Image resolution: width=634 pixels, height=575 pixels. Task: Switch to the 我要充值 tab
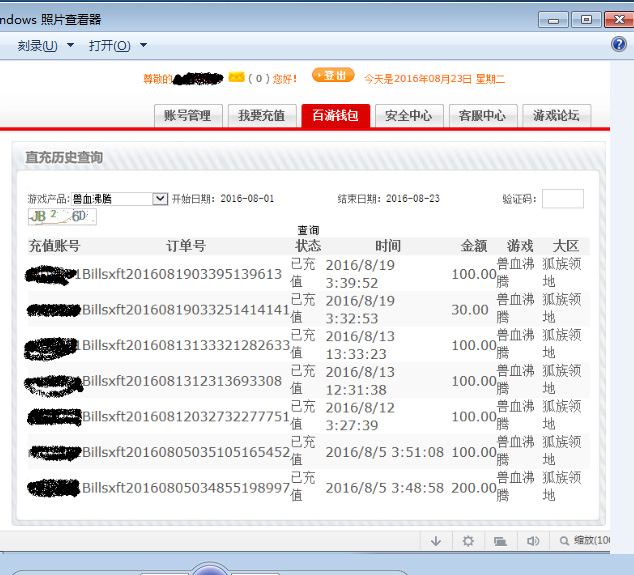(x=261, y=115)
